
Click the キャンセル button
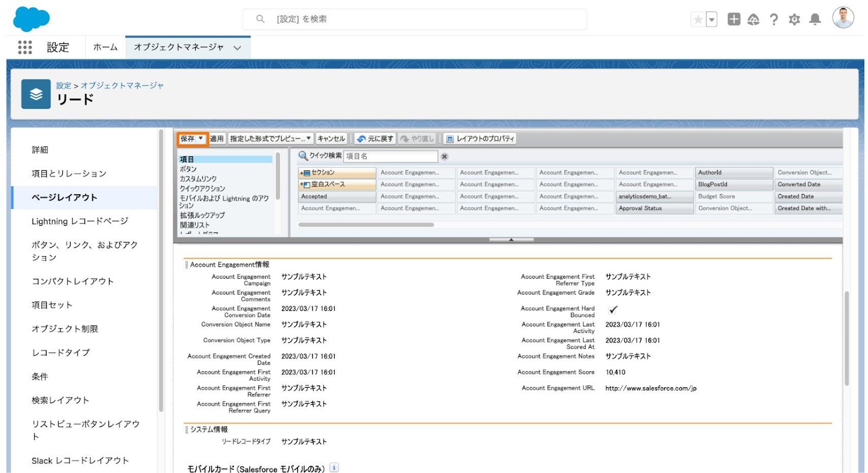coord(331,139)
